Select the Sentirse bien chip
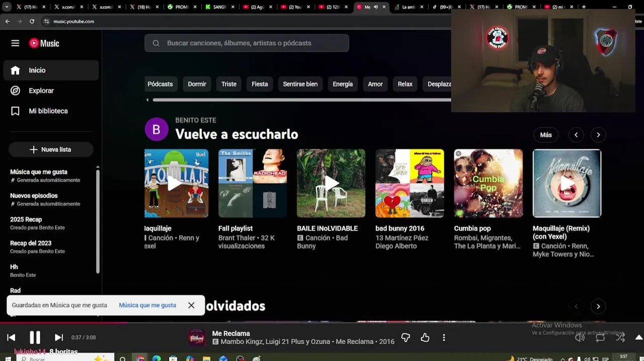The height and width of the screenshot is (361, 644). (x=300, y=84)
